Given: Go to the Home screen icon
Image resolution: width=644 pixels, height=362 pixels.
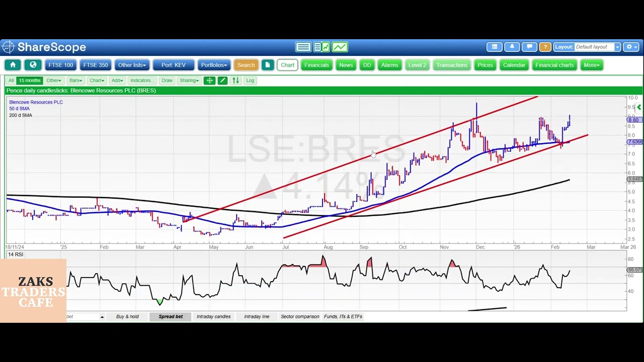Looking at the screenshot, I should pyautogui.click(x=13, y=65).
